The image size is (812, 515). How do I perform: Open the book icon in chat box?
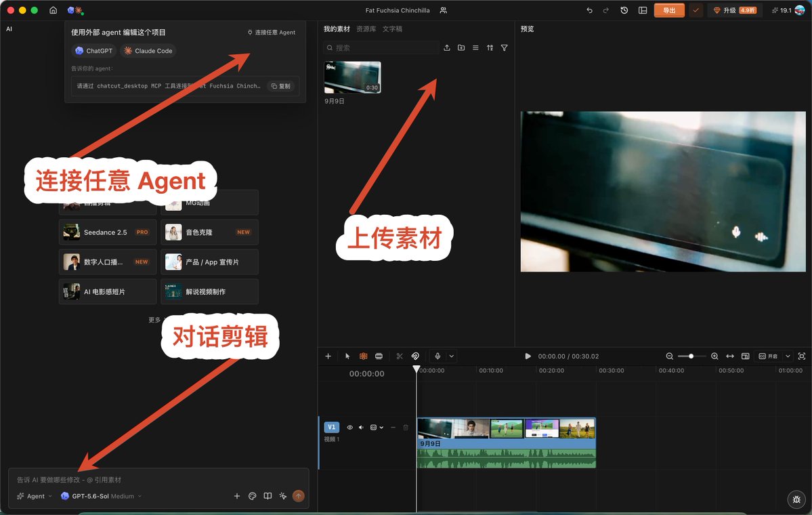coord(268,496)
